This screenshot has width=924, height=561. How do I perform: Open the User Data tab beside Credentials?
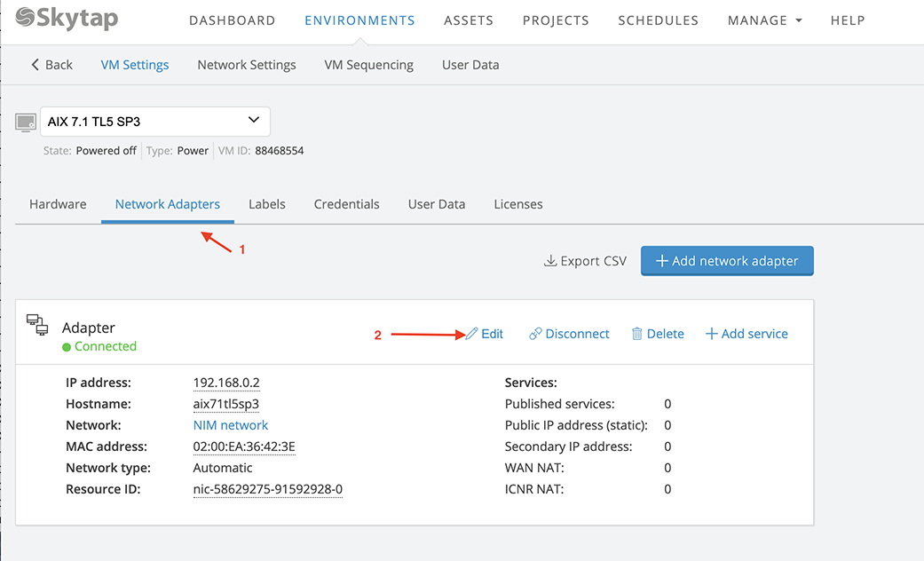(437, 204)
